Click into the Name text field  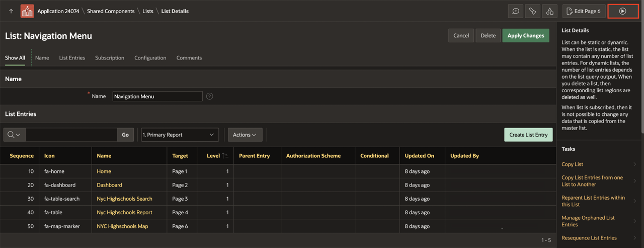(x=157, y=96)
